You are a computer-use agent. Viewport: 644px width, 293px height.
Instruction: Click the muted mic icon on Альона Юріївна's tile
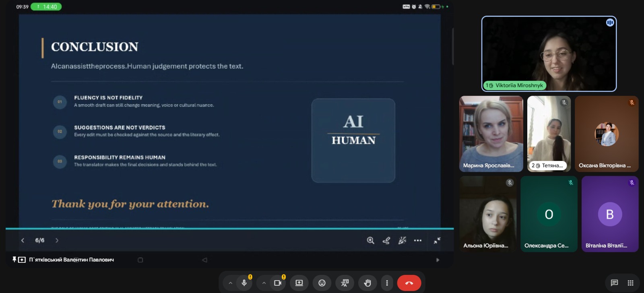click(x=510, y=183)
